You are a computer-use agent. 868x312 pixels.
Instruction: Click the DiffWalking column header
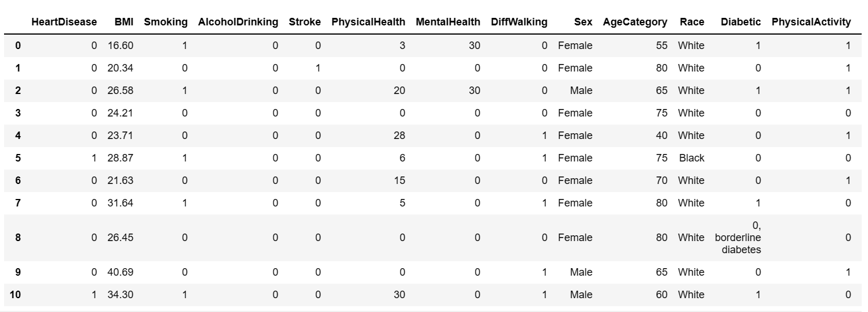pyautogui.click(x=519, y=22)
